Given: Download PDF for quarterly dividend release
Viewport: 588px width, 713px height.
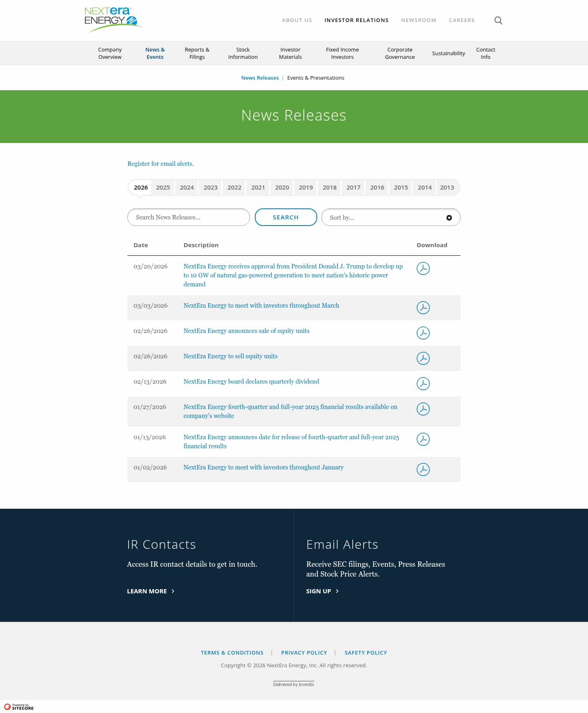Looking at the screenshot, I should [423, 384].
